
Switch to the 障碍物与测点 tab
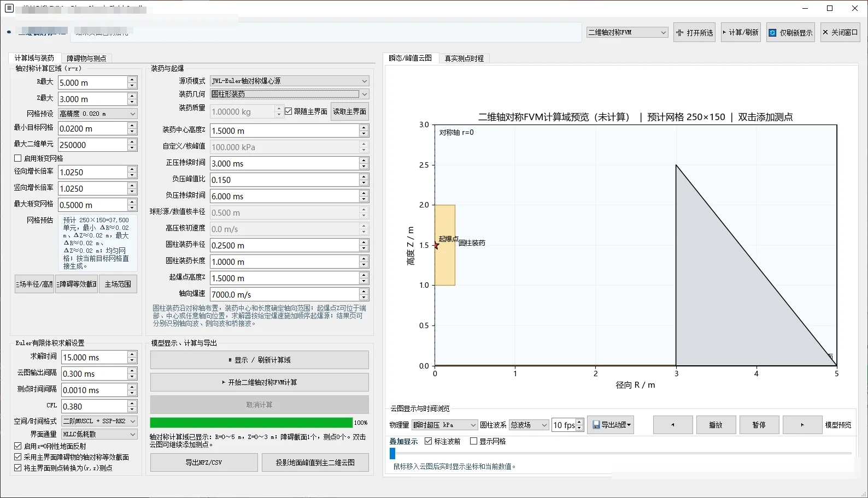coord(86,58)
